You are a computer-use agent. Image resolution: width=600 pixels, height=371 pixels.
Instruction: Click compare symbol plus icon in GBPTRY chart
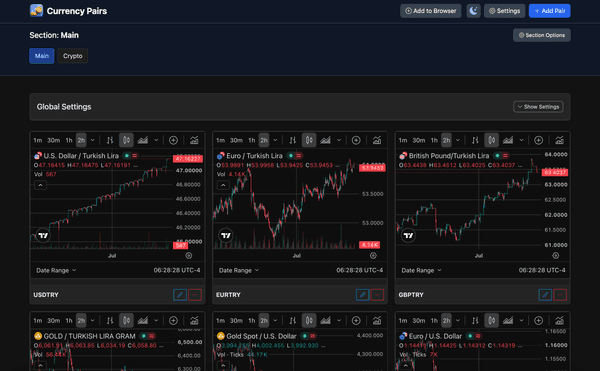pos(538,140)
